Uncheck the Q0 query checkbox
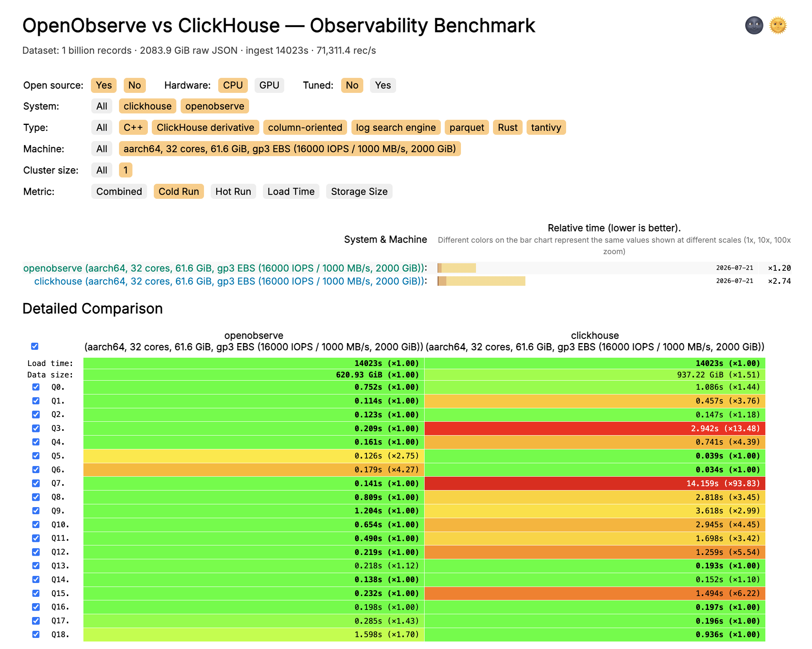Viewport: 812px width, 649px height. tap(36, 387)
